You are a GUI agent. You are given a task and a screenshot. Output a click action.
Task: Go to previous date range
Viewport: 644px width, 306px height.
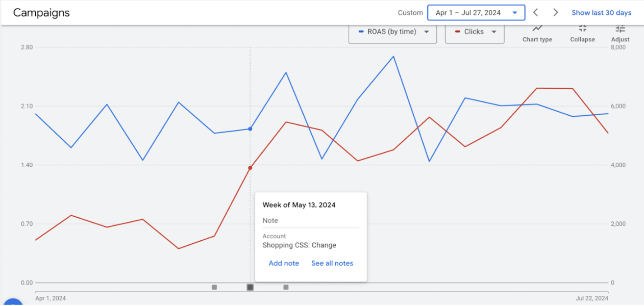(535, 13)
